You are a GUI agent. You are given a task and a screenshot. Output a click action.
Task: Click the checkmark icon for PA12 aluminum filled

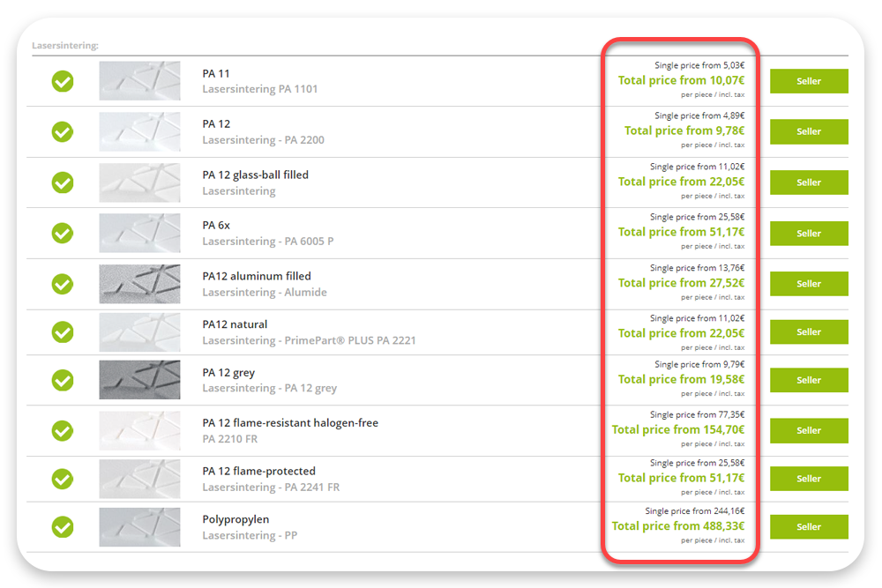(x=62, y=284)
